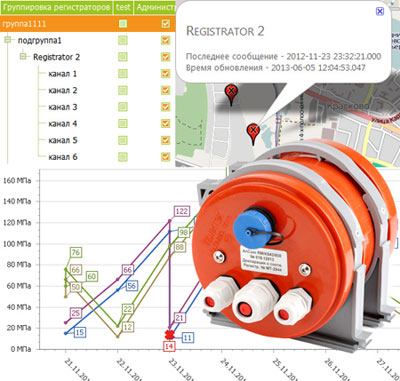The height and width of the screenshot is (381, 400).
Task: Click the purple 25 data label
Action: coord(76,313)
